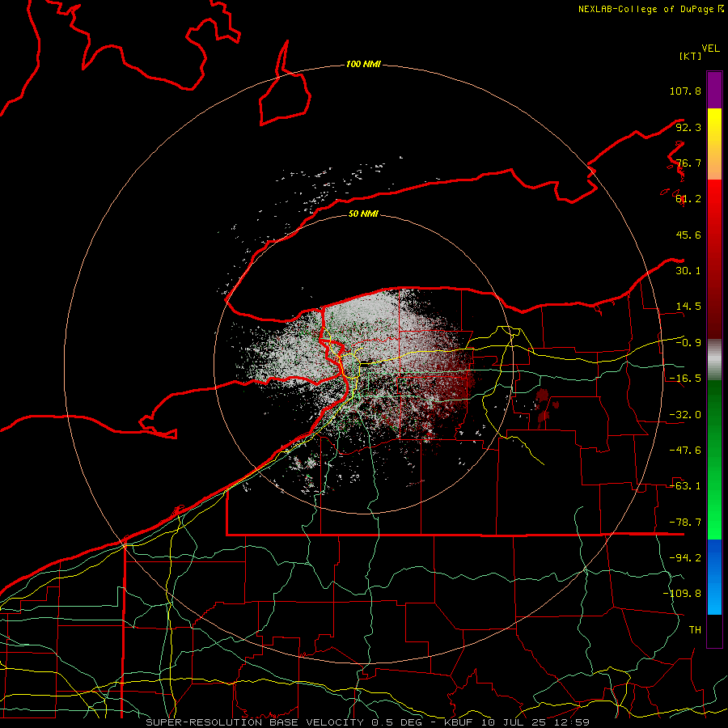Click the -63.1 velocity scale value
Screen dimensions: 728x728
coord(685,486)
